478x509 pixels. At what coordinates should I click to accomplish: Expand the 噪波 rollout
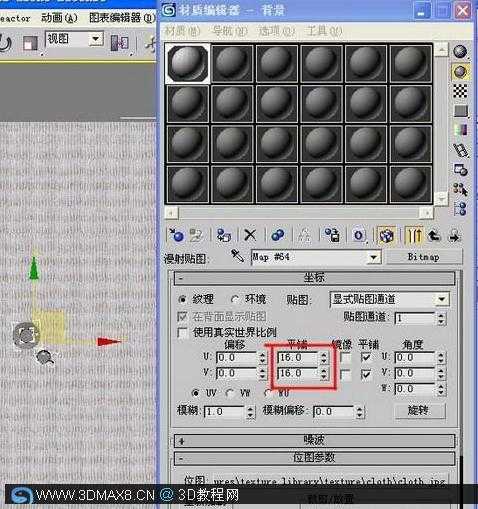tap(314, 441)
